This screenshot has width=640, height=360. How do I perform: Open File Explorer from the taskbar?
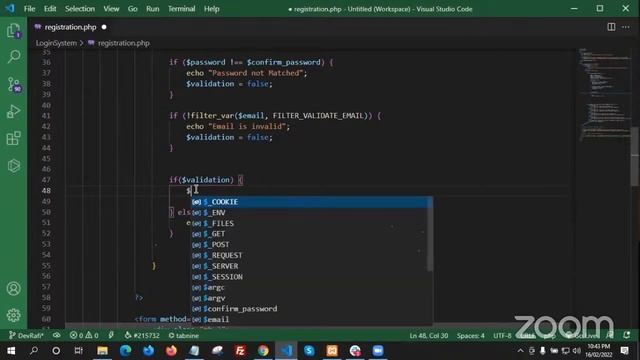tap(102, 351)
